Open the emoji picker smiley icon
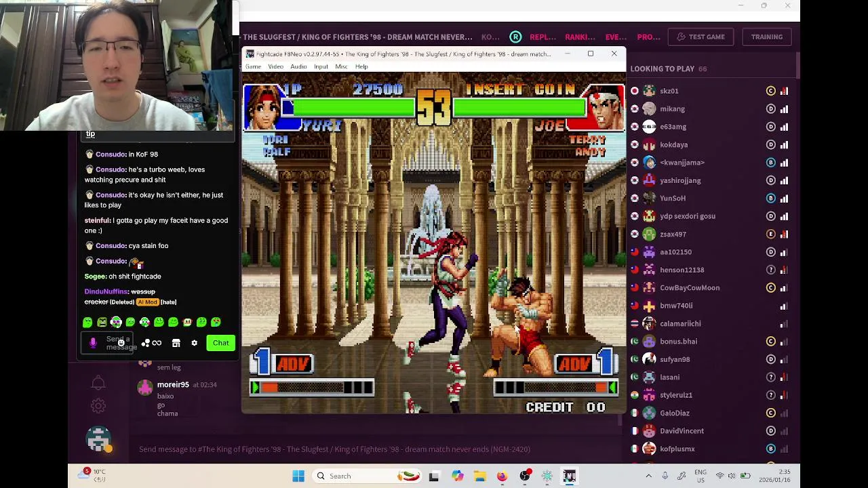Viewport: 868px width, 488px height. (121, 343)
